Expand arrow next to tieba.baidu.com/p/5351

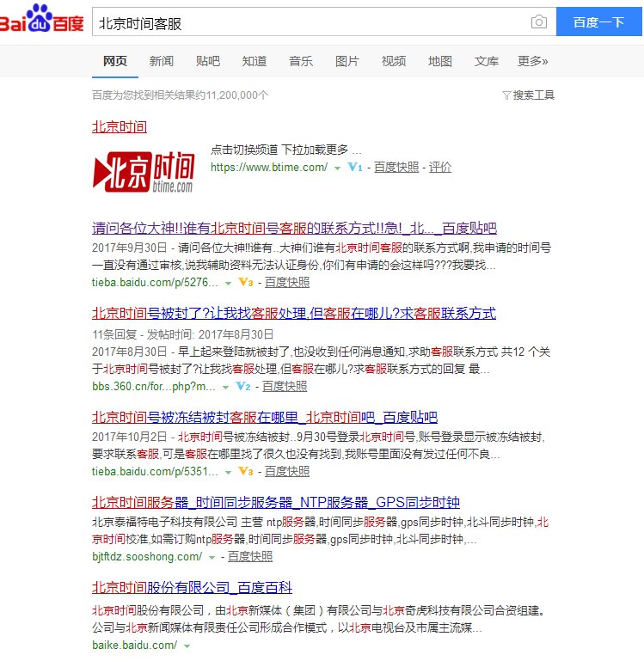(228, 473)
